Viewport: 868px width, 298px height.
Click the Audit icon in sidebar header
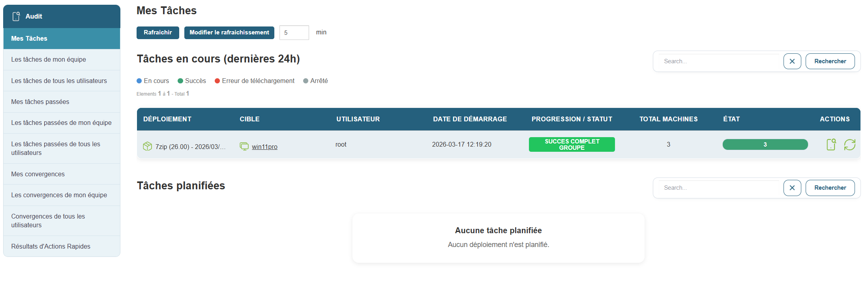(16, 16)
